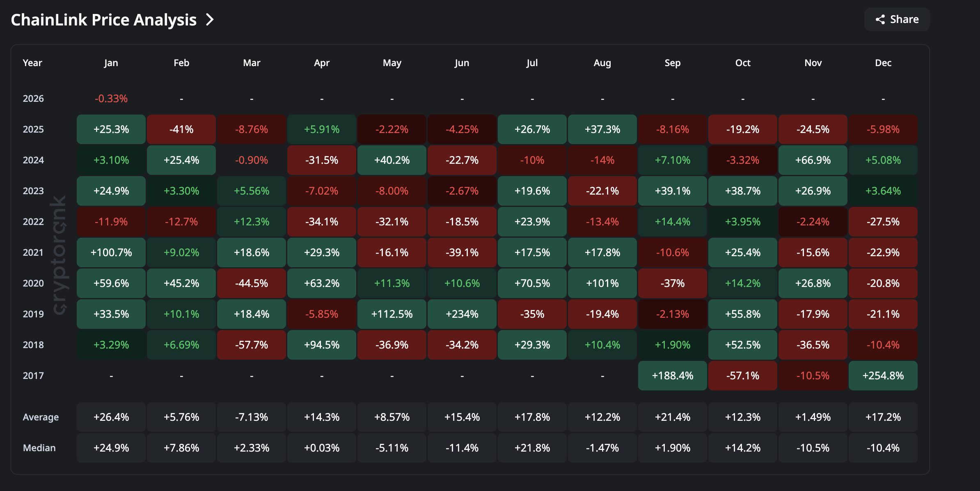Open details via chevron beside ChainLink Price Analysis
This screenshot has height=491, width=980.
pos(210,19)
